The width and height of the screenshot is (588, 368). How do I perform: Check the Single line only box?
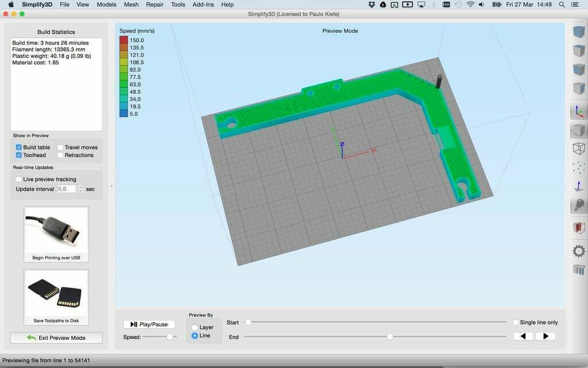516,322
